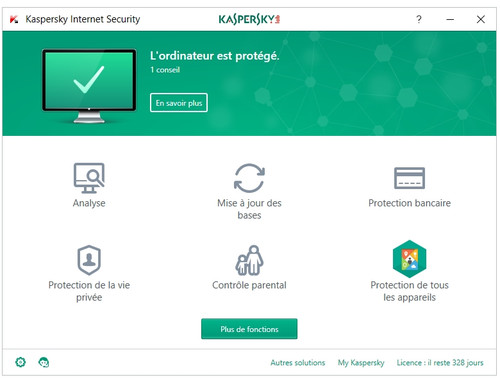Open settings with the gear icon

[x=21, y=362]
